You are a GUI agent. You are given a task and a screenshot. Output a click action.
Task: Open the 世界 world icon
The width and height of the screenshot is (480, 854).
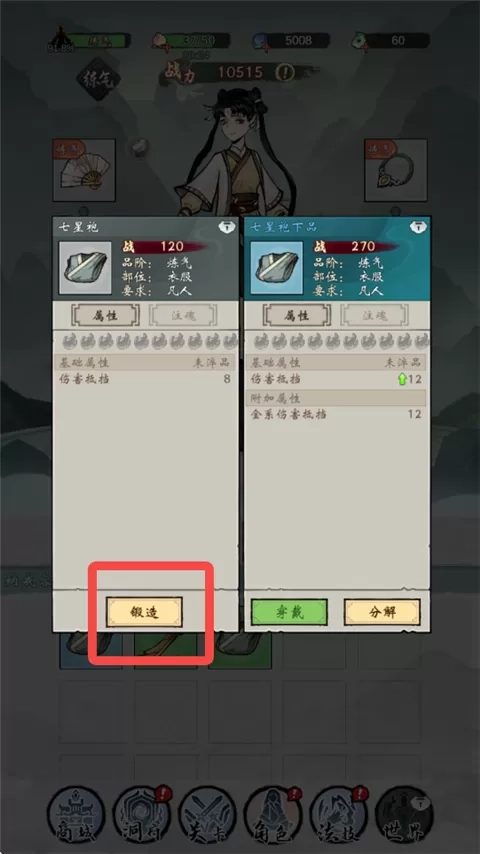pos(404,814)
